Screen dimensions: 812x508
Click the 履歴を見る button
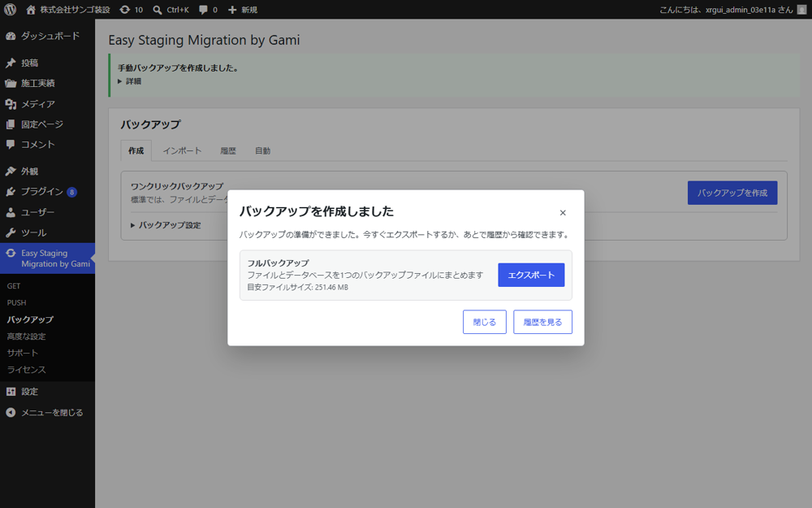[542, 322]
